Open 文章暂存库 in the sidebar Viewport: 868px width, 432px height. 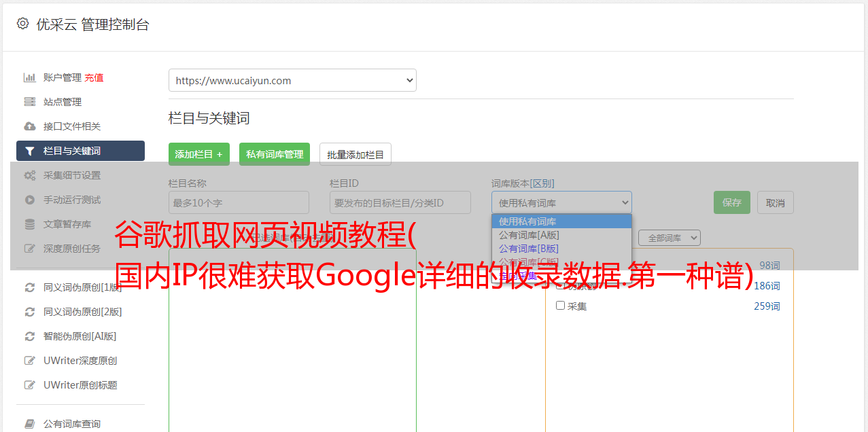(x=67, y=224)
